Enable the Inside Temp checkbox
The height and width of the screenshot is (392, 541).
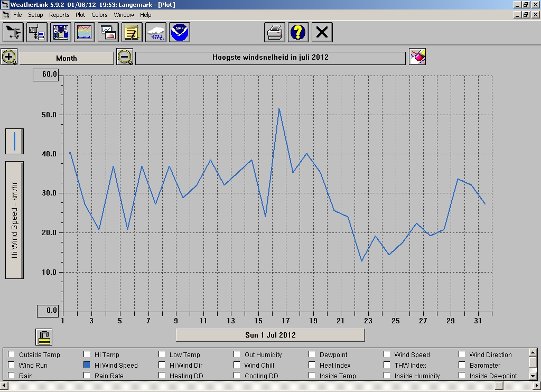[x=312, y=376]
